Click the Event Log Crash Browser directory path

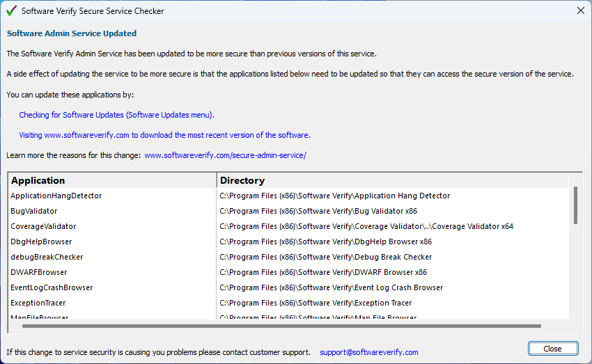[331, 287]
